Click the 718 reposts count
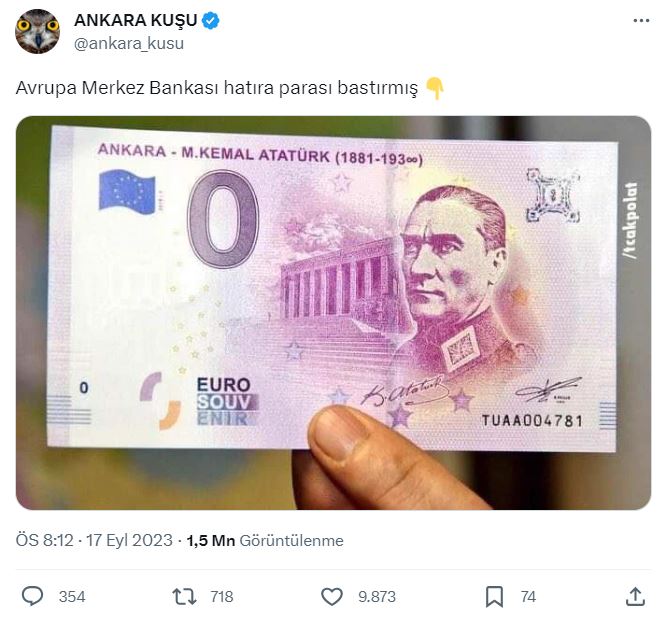The width and height of the screenshot is (668, 622). click(222, 596)
